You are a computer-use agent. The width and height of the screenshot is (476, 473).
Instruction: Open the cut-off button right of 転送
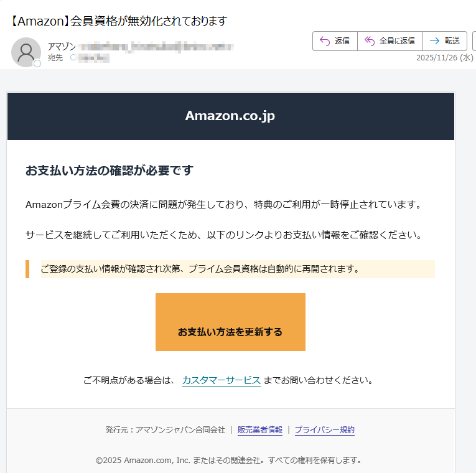click(x=474, y=41)
